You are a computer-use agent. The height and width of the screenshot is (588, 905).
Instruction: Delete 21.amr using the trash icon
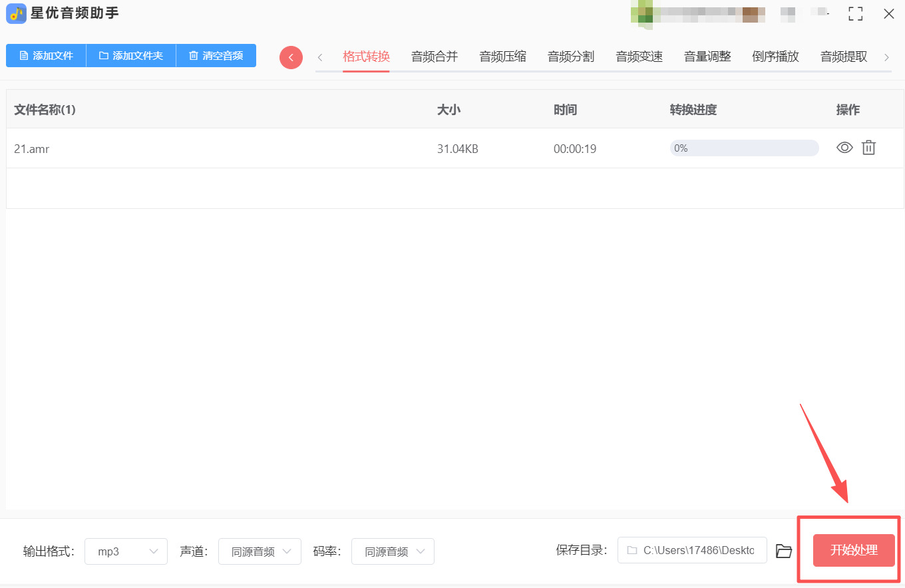tap(868, 148)
